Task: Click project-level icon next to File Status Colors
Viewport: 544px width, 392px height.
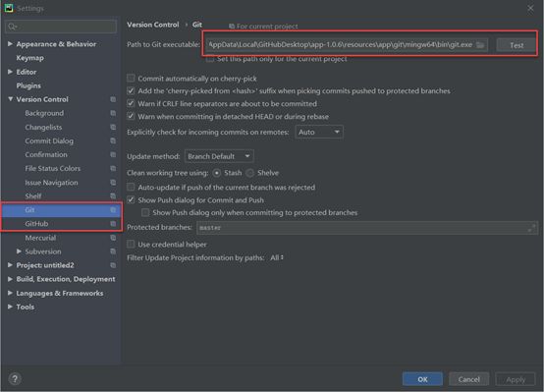Action: tap(113, 168)
